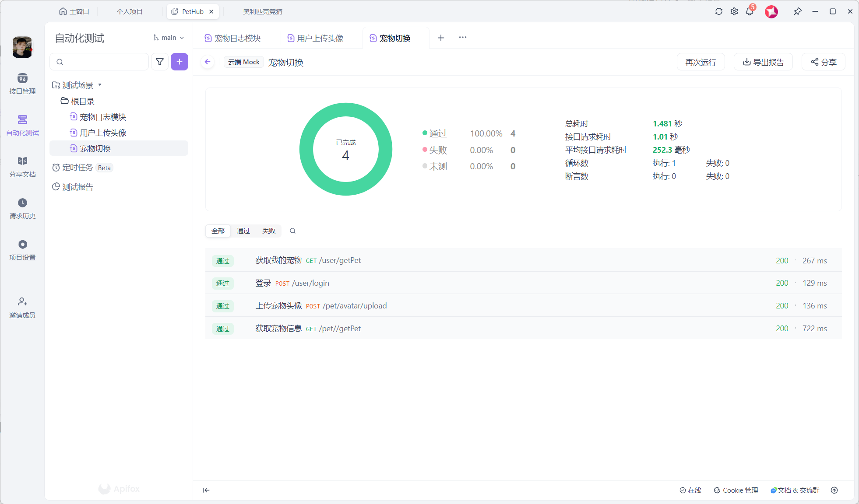
Task: Expand the 测试场景 dropdown arrow
Action: [x=100, y=85]
